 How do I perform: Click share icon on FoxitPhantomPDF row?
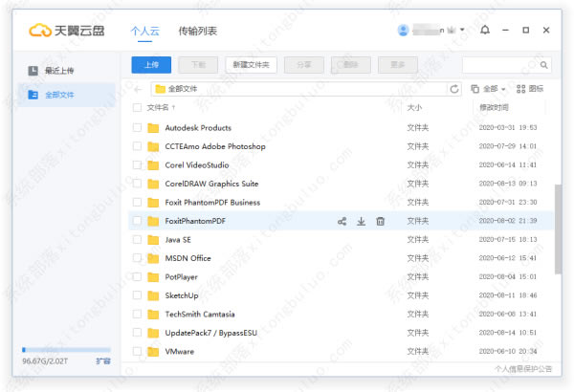(342, 221)
